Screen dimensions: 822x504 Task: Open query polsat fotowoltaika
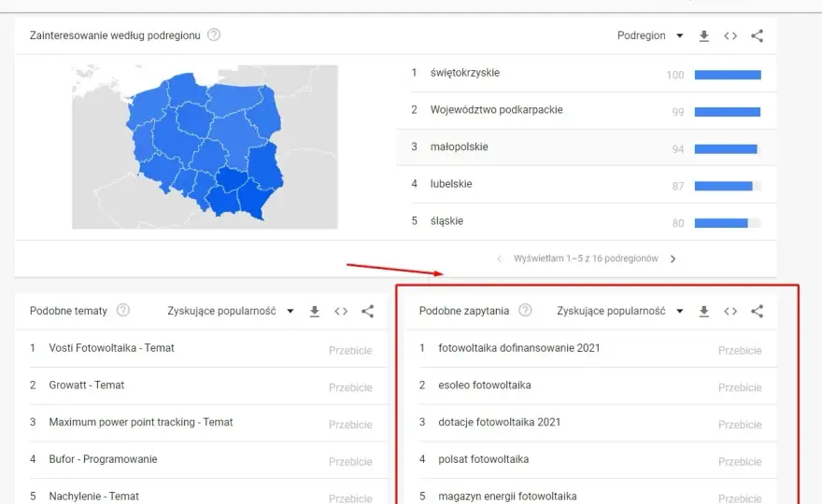click(x=483, y=459)
